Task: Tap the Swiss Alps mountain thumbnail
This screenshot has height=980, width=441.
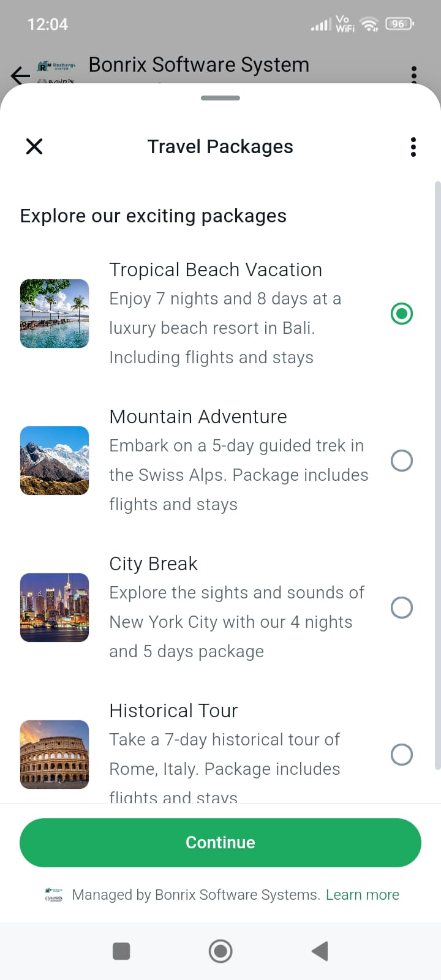Action: click(55, 461)
